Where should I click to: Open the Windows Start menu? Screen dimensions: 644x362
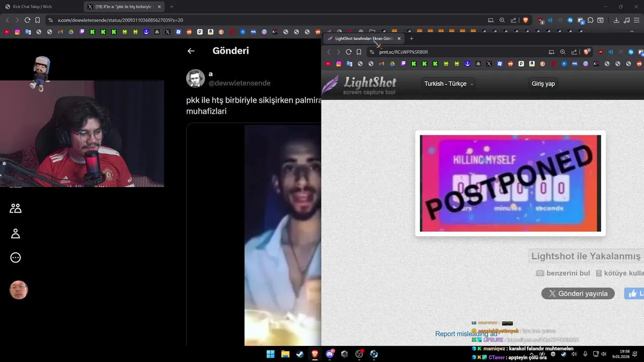pos(270,354)
